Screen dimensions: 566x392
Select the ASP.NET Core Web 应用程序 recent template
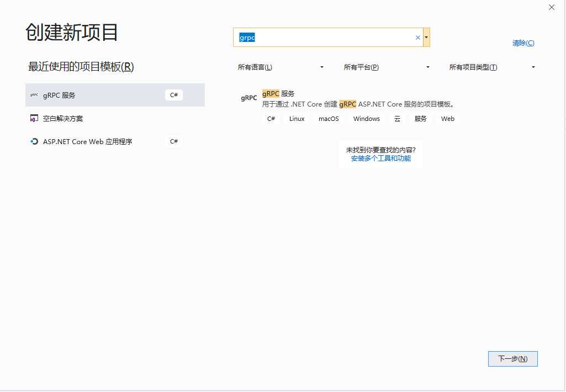click(115, 141)
